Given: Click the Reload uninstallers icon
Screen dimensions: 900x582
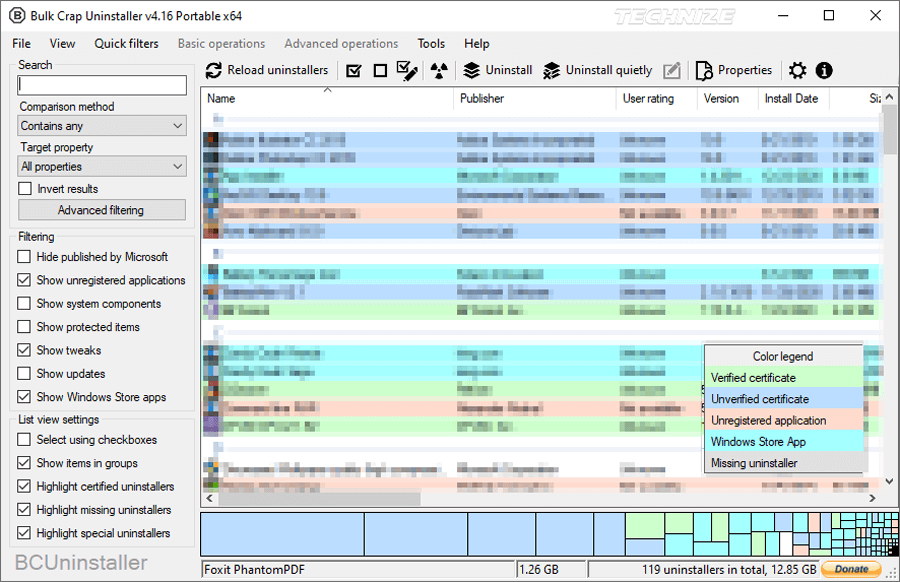Looking at the screenshot, I should pyautogui.click(x=214, y=71).
